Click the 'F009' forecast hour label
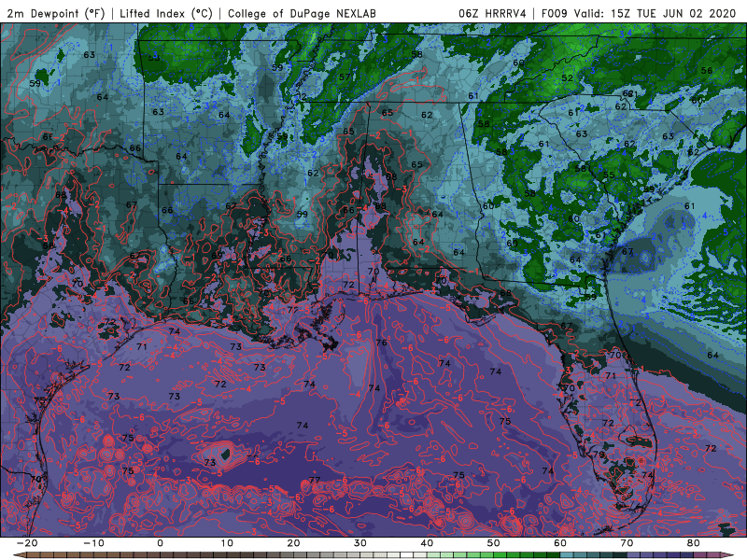 554,13
